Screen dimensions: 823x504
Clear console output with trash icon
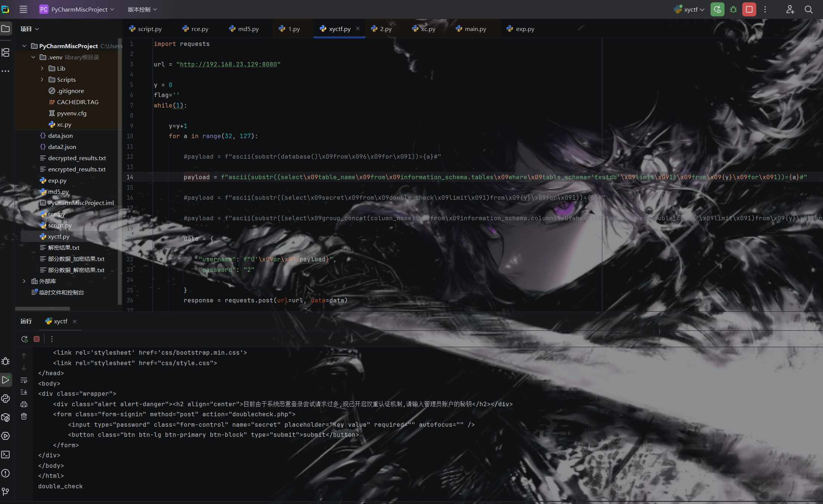coord(24,416)
